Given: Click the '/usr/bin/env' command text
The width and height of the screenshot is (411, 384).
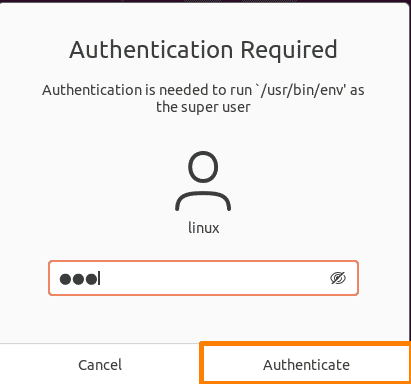Looking at the screenshot, I should pyautogui.click(x=301, y=90).
